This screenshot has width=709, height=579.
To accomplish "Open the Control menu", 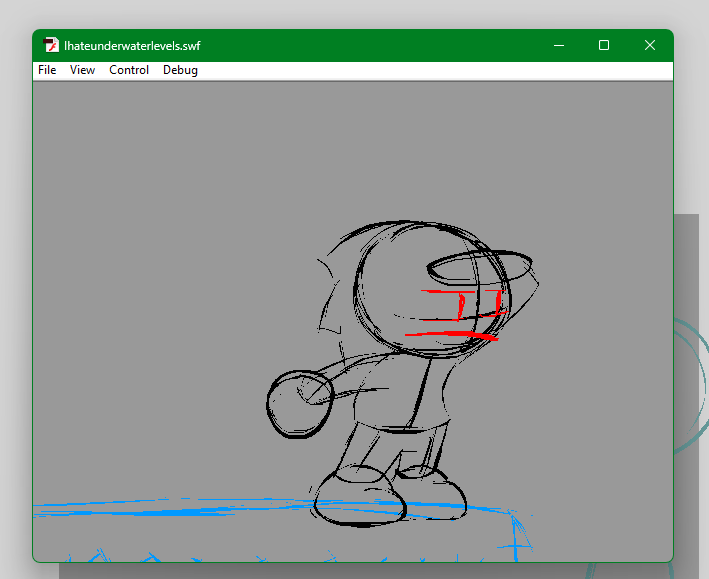I will point(129,70).
